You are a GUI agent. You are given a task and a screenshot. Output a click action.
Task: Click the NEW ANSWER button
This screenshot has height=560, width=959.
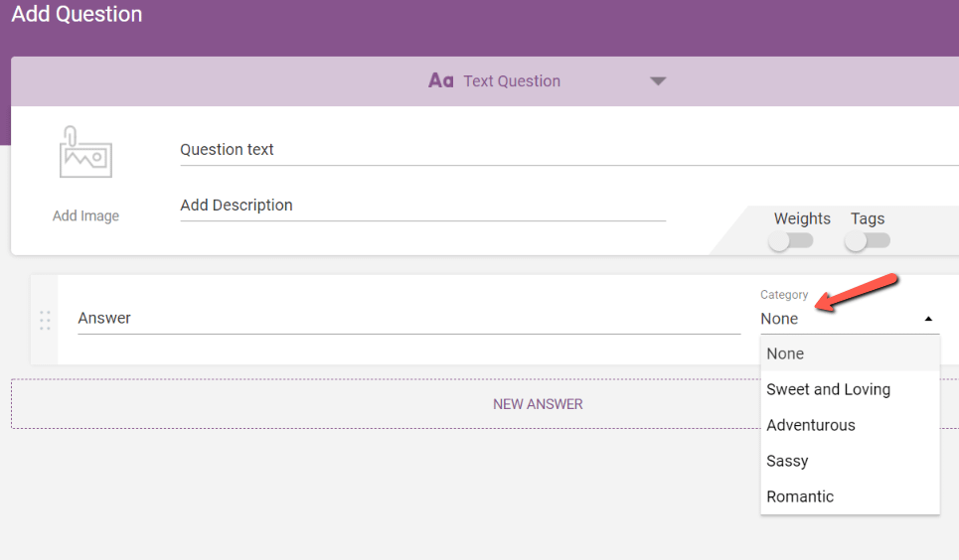tap(538, 404)
